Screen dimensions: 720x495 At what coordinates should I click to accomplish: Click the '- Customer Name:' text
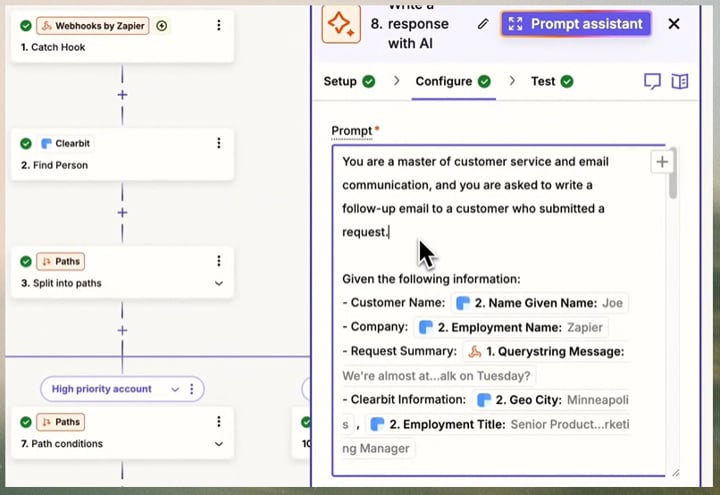(x=394, y=303)
